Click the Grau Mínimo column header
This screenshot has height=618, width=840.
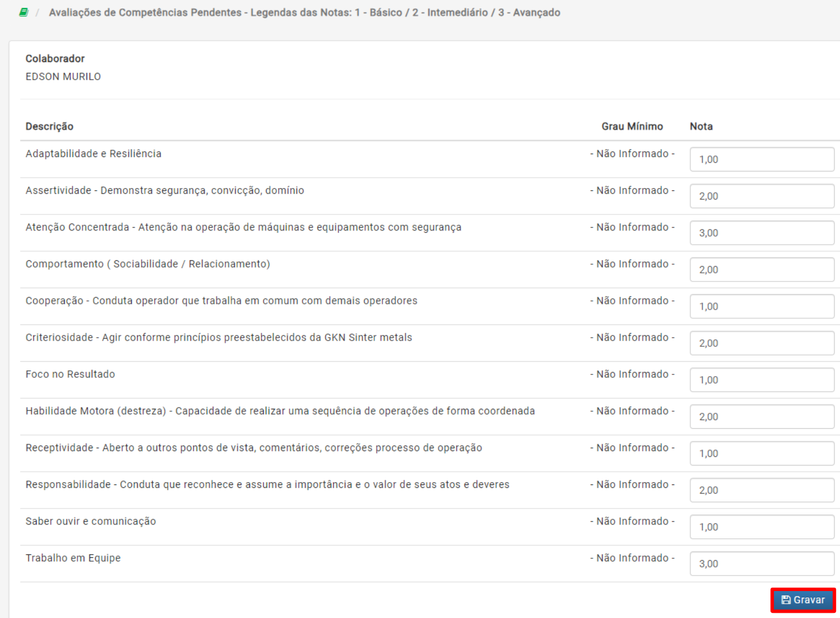(x=632, y=126)
